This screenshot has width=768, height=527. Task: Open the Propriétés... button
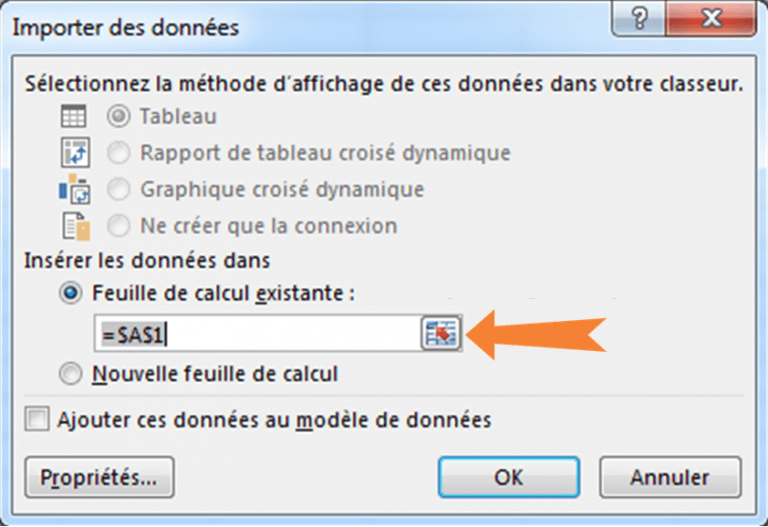coord(99,477)
